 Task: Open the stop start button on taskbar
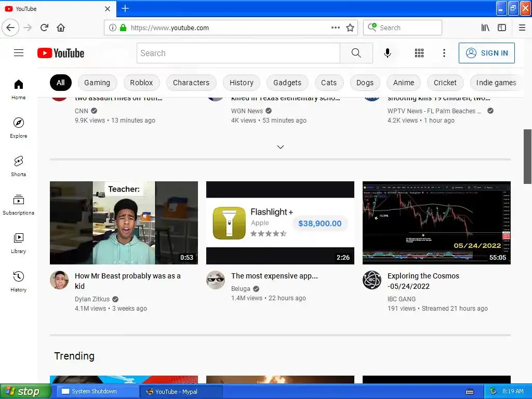25,392
